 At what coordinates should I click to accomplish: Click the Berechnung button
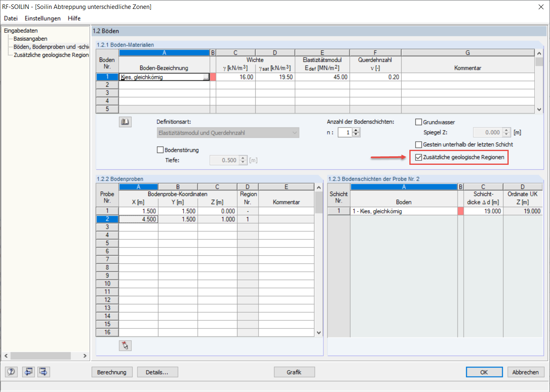[x=112, y=372]
